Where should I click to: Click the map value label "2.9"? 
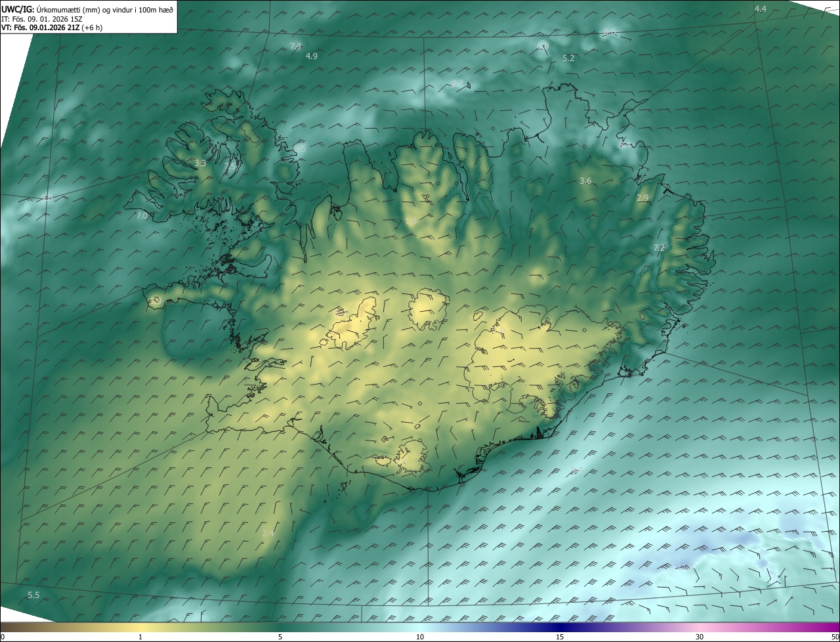point(642,198)
